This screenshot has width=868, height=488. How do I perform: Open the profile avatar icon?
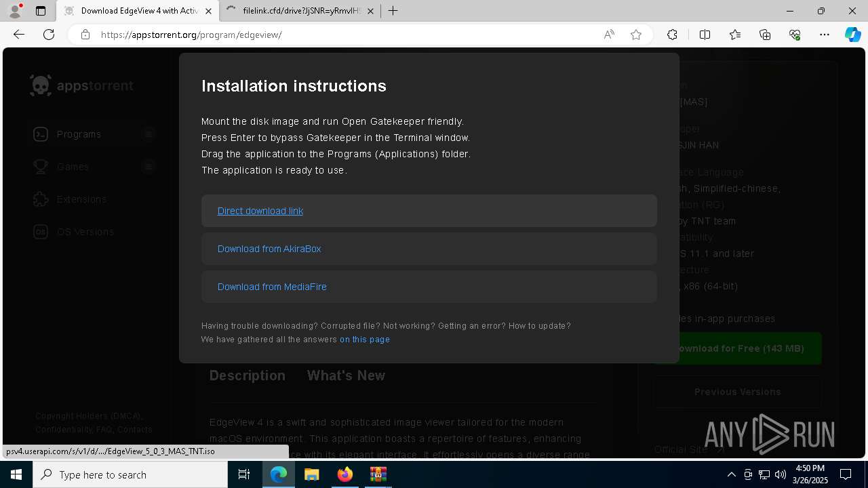pos(15,11)
